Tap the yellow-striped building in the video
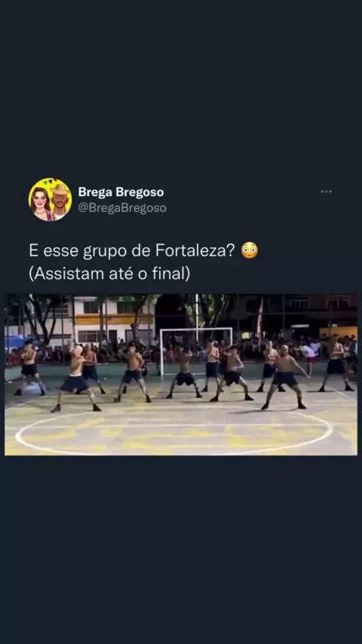This screenshot has height=644, width=362. click(112, 320)
